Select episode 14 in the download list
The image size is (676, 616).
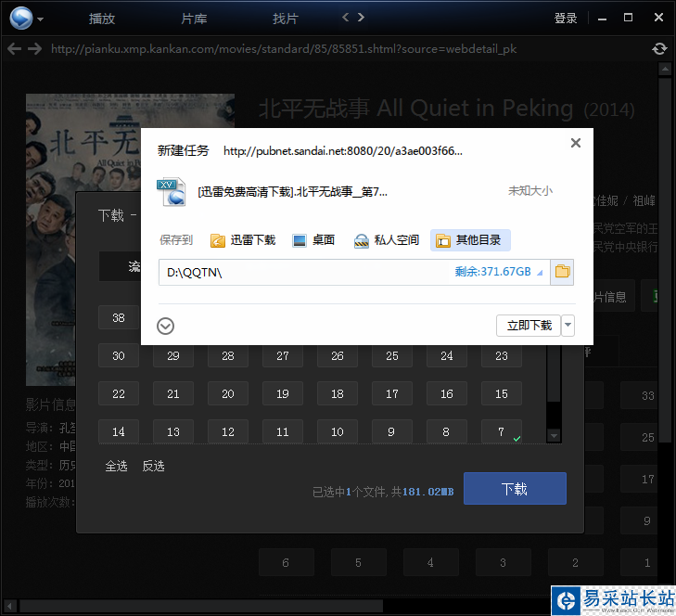click(x=119, y=431)
